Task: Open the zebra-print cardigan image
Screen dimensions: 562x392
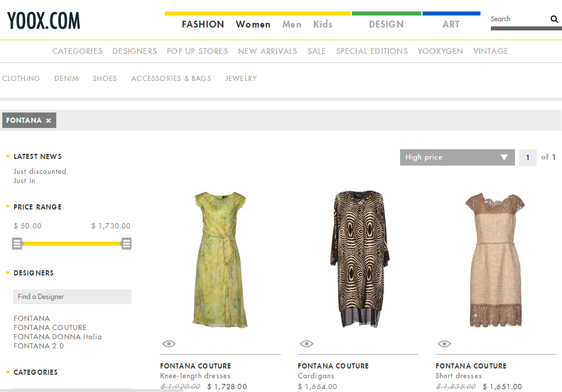Action: pyautogui.click(x=359, y=259)
